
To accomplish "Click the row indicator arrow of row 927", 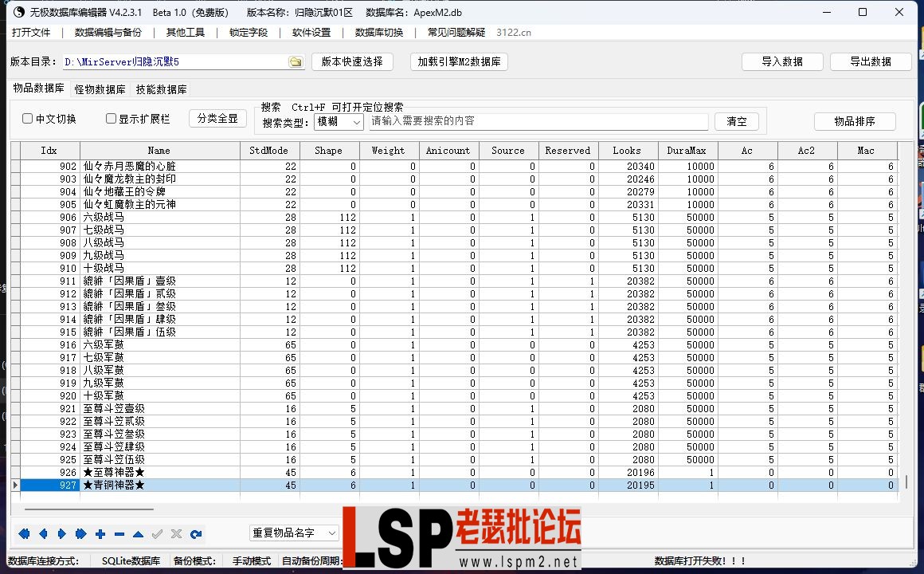I will (15, 485).
